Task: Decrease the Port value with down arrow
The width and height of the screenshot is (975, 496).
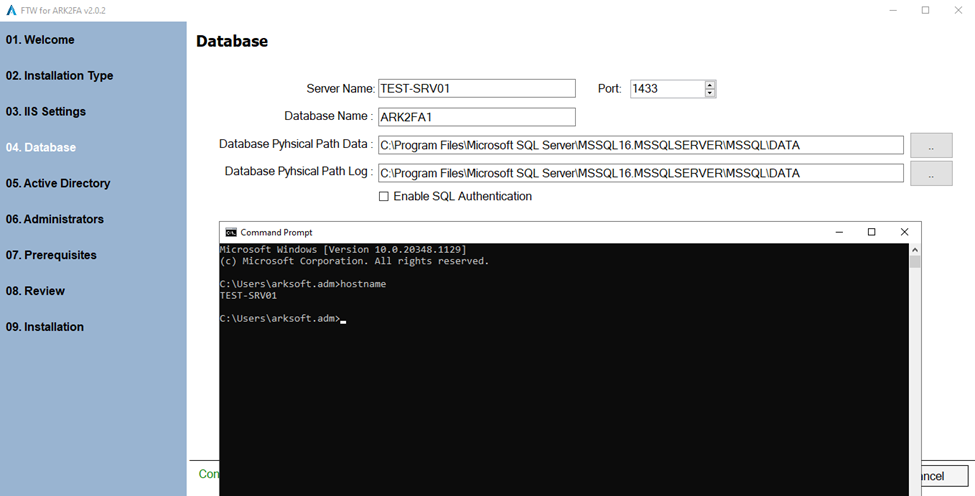Action: (x=710, y=93)
